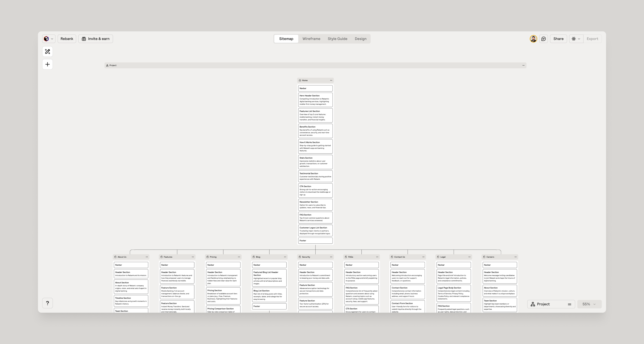
Task: Toggle the Project panel lines icon
Action: pos(569,304)
